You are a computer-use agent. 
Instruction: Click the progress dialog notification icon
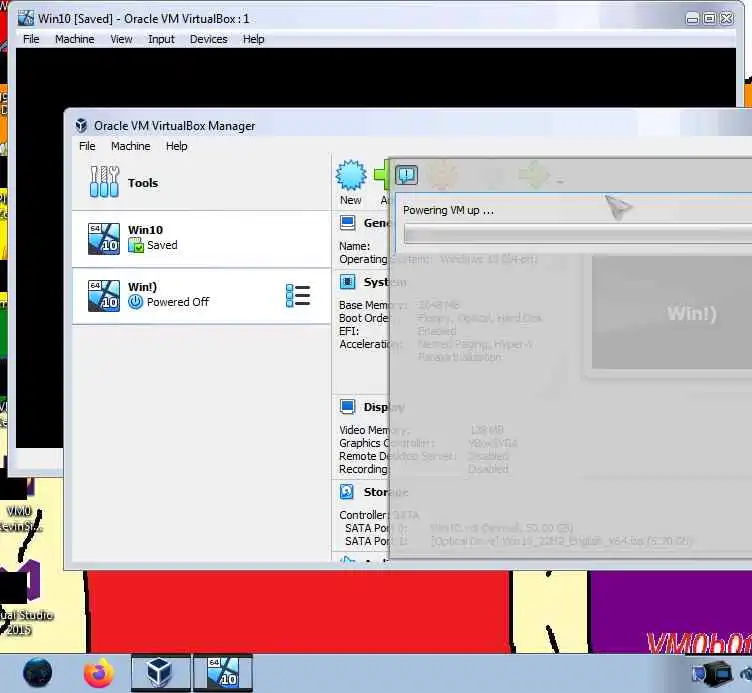(x=407, y=175)
